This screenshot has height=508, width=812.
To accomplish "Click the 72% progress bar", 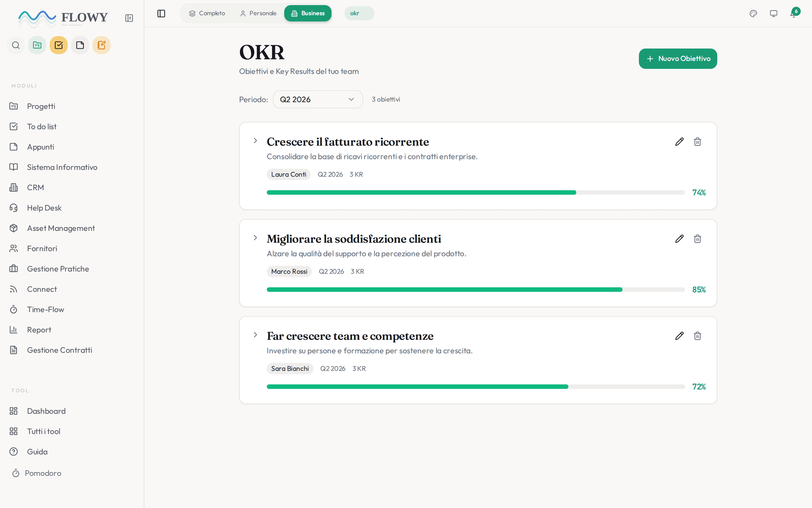I will [476, 387].
